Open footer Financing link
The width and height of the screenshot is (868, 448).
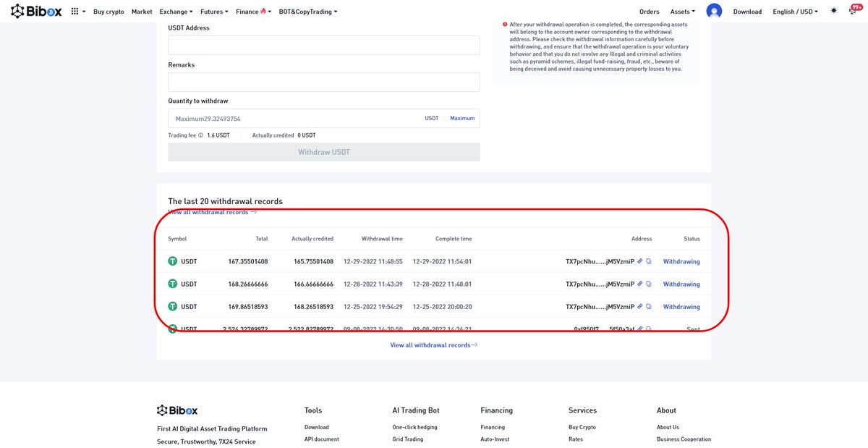[493, 427]
